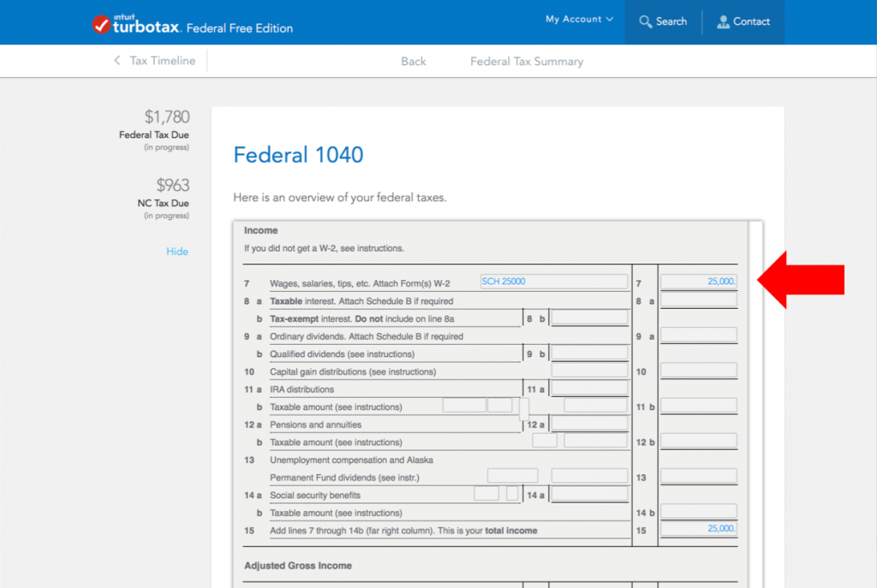Click line 13 unemployment compensation right column field
The height and width of the screenshot is (588, 877).
[698, 477]
